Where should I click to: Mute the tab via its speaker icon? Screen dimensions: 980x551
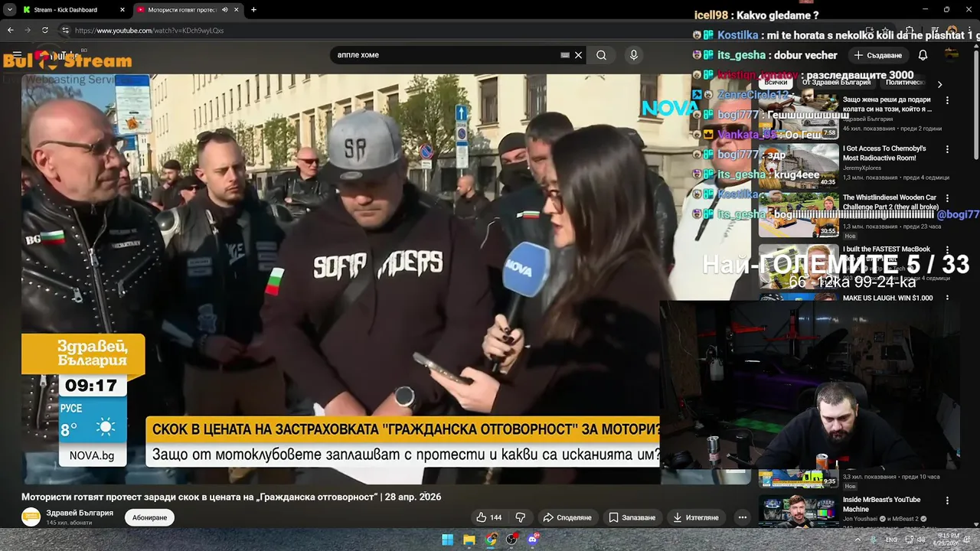[224, 10]
